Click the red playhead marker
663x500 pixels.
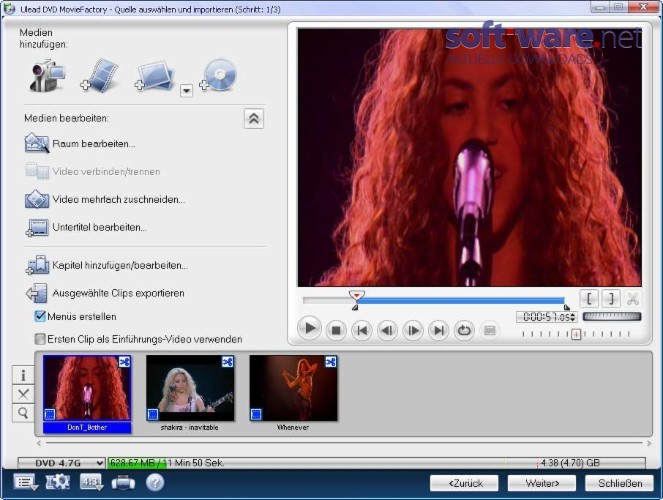356,295
